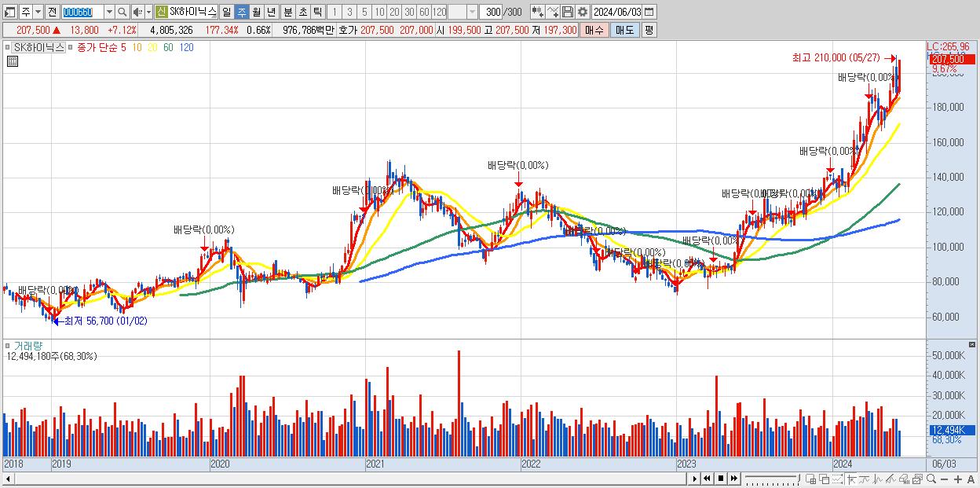Click the overlapping windows icon
The width and height of the screenshot is (980, 488).
coord(824,479)
